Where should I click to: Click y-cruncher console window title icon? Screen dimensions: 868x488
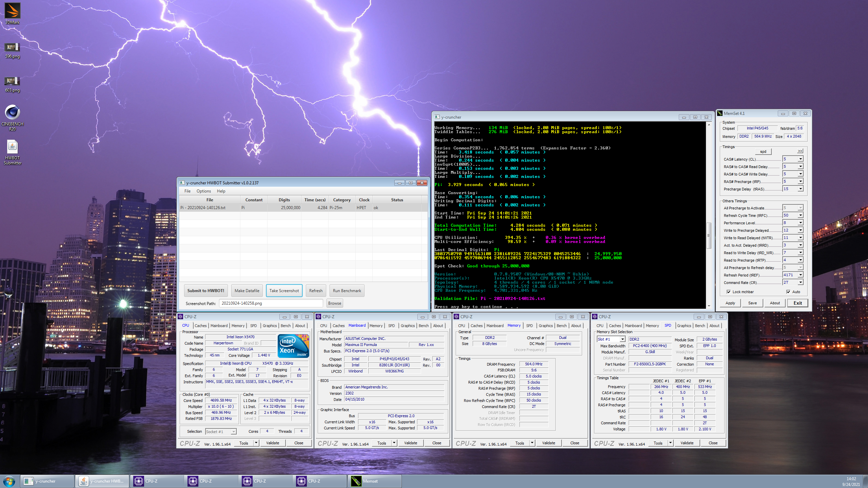click(437, 117)
